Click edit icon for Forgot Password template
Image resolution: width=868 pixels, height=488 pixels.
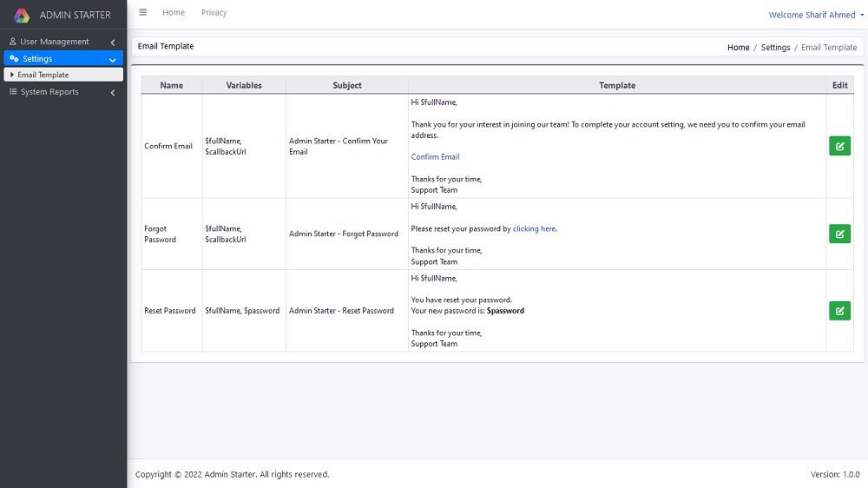pos(839,234)
